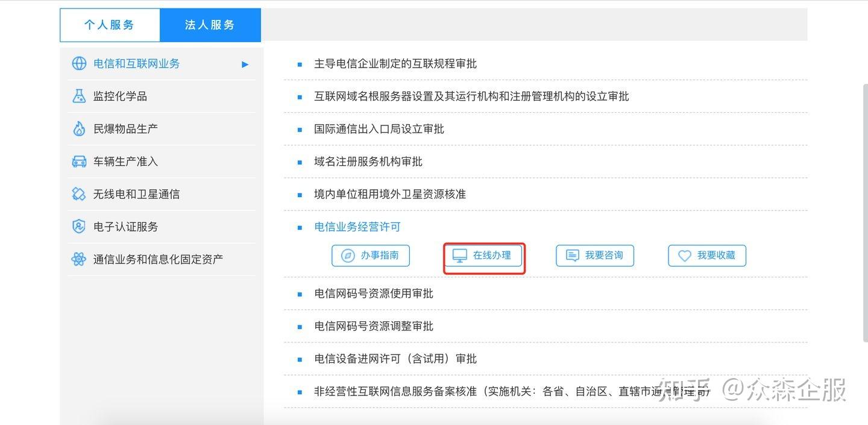Click the heart icon in 我要收藏
868x425 pixels.
pyautogui.click(x=684, y=255)
